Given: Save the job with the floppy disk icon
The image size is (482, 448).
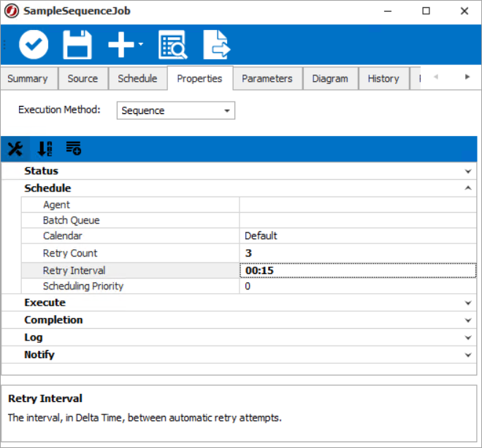Looking at the screenshot, I should point(77,45).
